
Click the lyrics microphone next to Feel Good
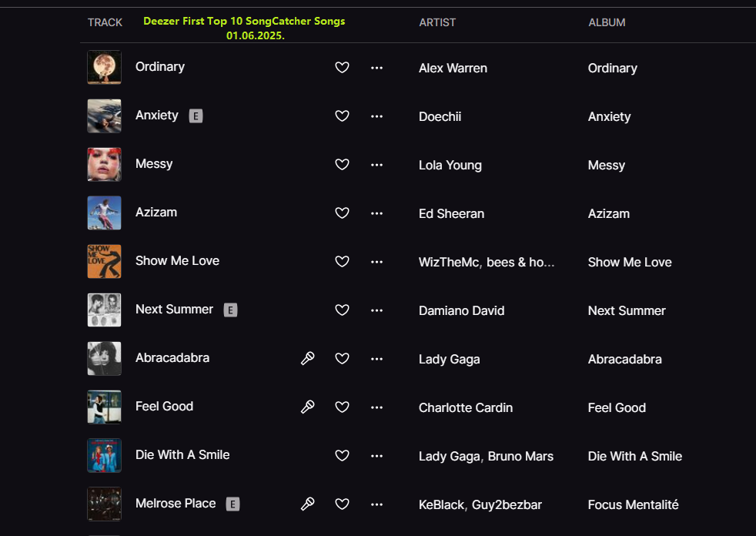pos(307,407)
